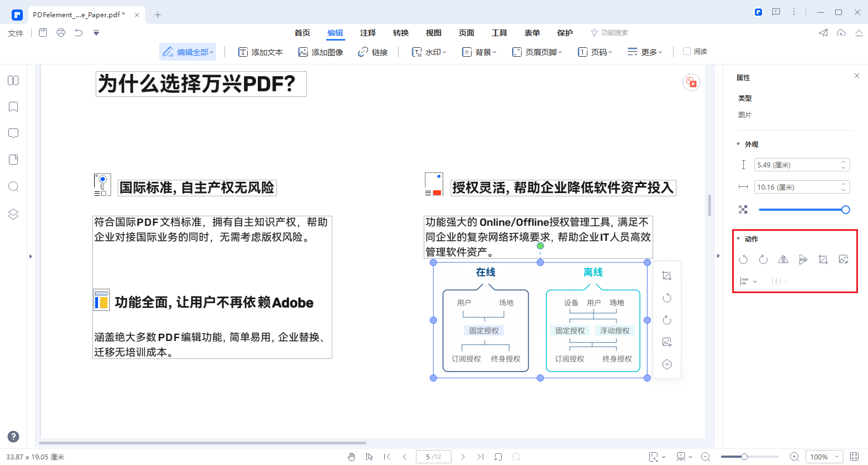
Task: Open the 文件 menu
Action: (15, 32)
